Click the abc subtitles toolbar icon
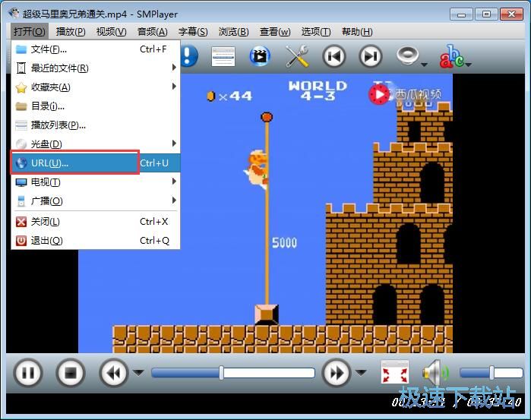Screen dimensions: 531x420 [451, 56]
